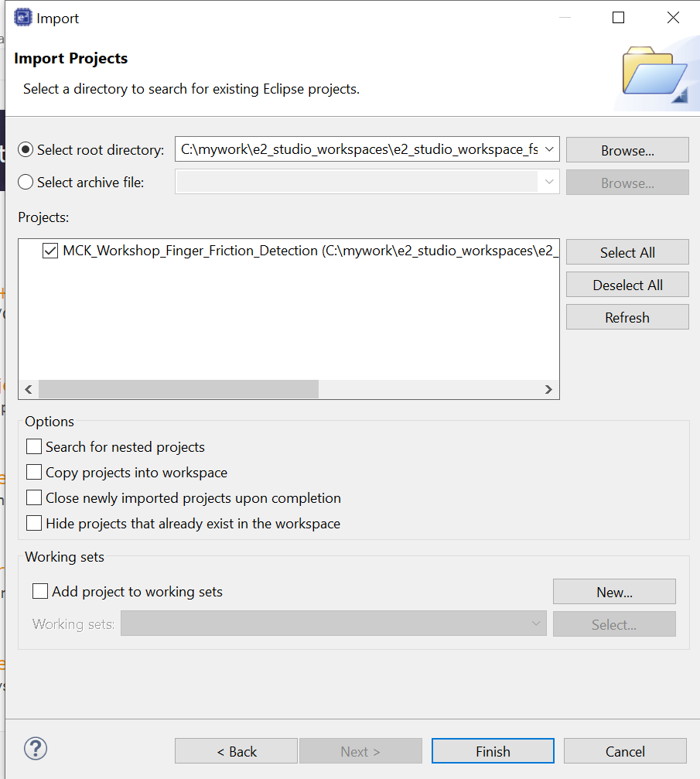Image resolution: width=700 pixels, height=779 pixels.
Task: Click the Import dialog title bar icon
Action: point(23,18)
